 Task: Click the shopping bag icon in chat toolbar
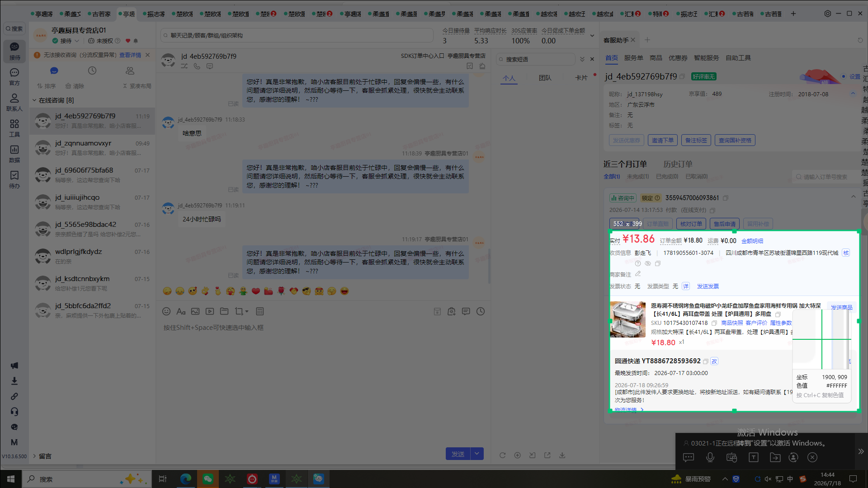click(x=451, y=311)
